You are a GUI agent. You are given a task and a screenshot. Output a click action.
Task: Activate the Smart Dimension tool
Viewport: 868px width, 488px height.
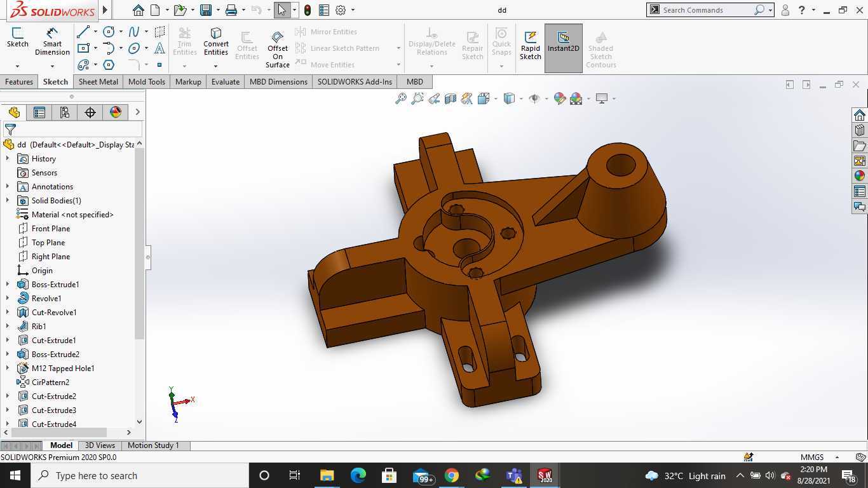52,41
